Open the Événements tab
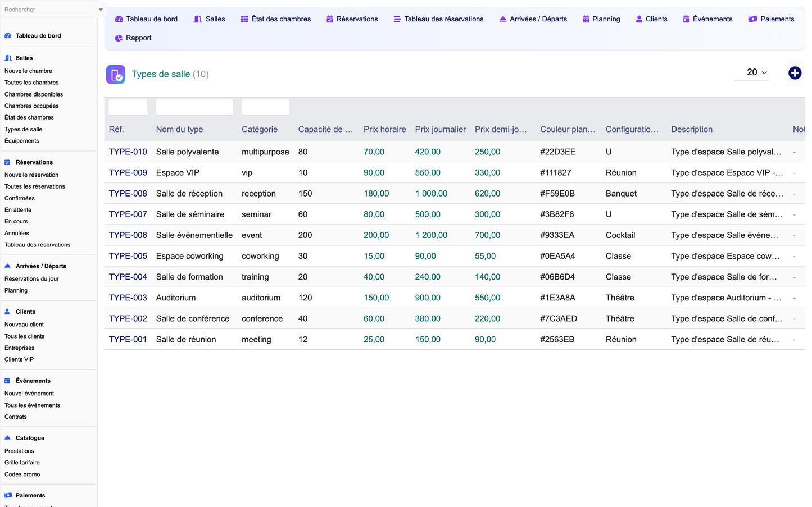812x507 pixels. [707, 19]
